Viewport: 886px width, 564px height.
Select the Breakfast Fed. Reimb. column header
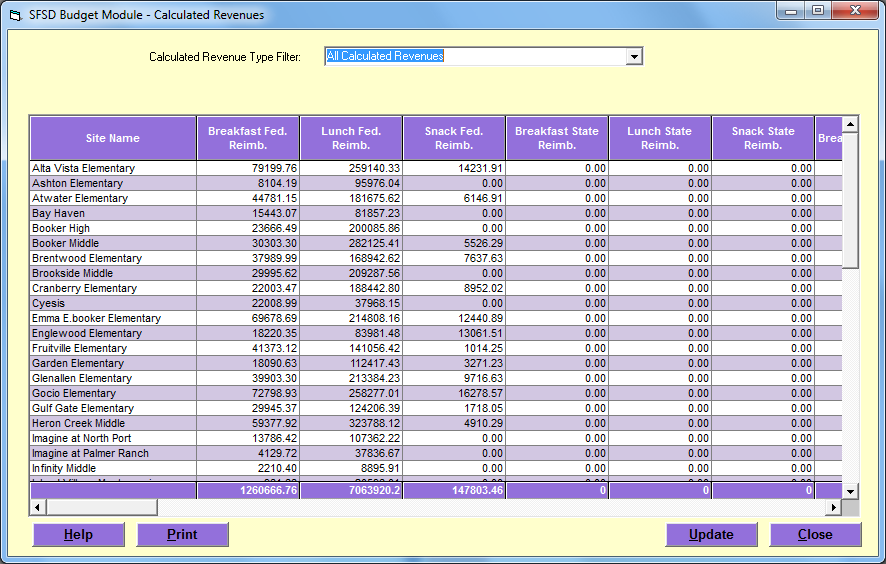[x=248, y=138]
